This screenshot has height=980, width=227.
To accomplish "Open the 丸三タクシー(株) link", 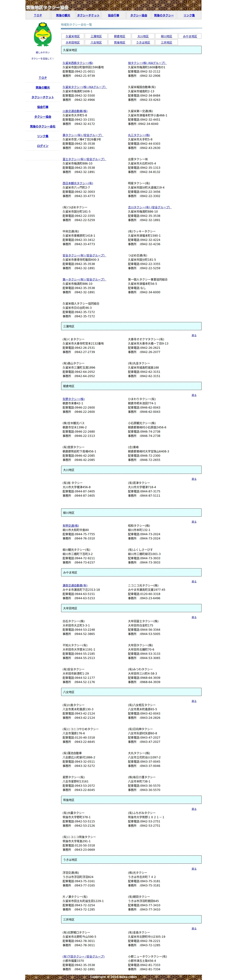I will [139, 135].
